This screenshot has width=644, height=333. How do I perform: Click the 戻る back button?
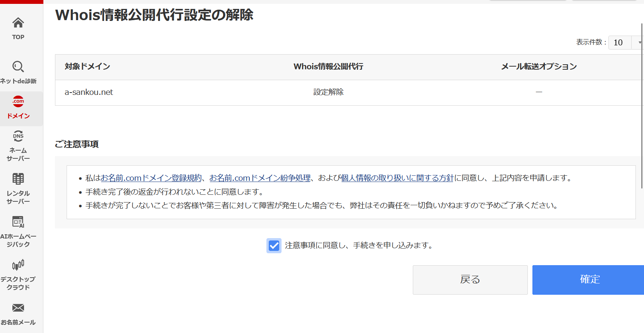(470, 280)
